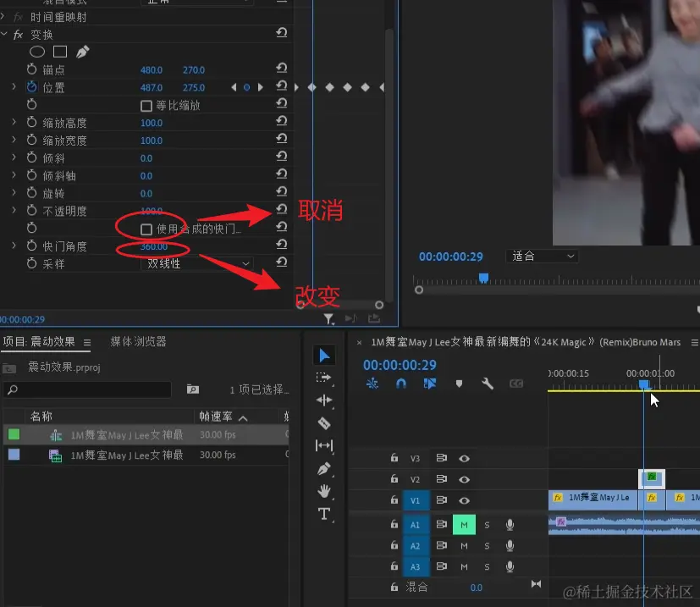Reset the 位置 parameter

(281, 86)
